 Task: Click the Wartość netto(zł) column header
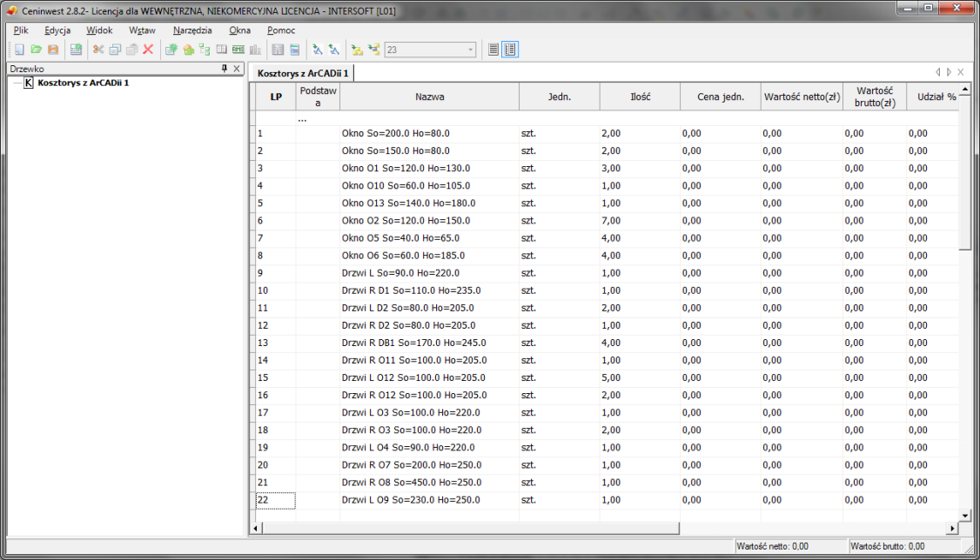[x=802, y=97]
